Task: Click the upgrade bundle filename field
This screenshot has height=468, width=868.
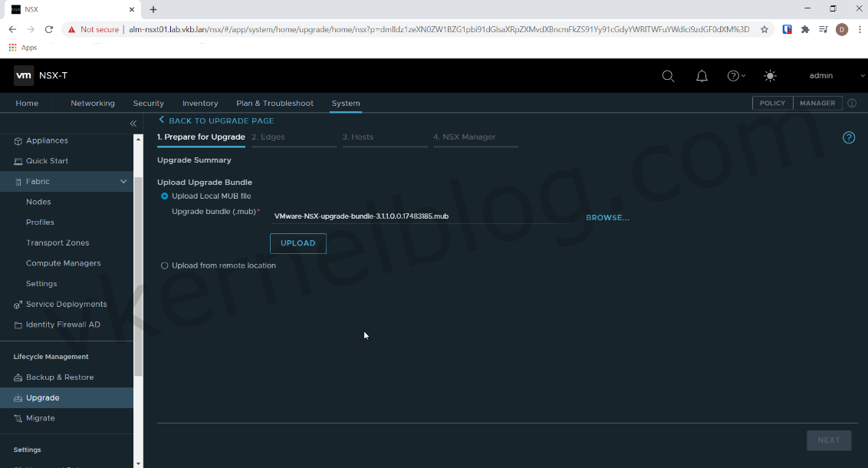Action: (x=360, y=216)
